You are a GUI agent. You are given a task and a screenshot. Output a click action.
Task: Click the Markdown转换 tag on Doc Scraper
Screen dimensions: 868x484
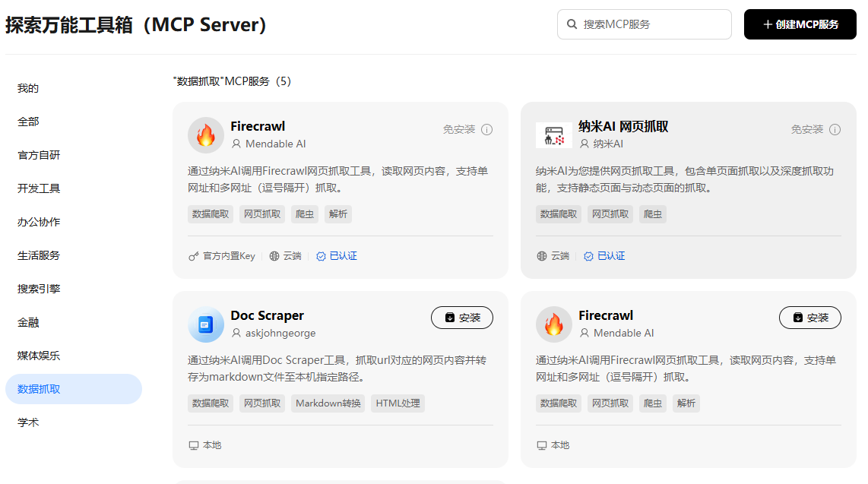(328, 403)
